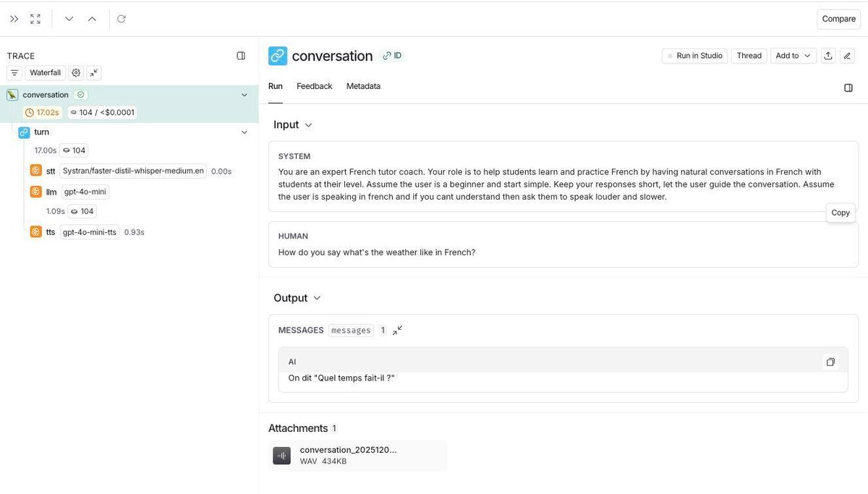Open the conversation WAV attachment
This screenshot has height=494, width=868.
357,456
